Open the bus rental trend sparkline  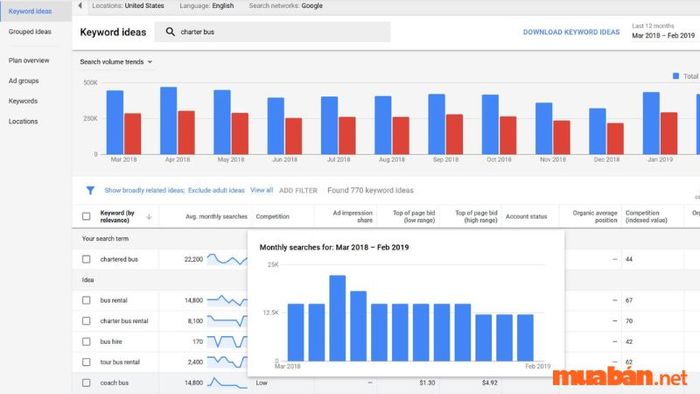click(x=227, y=300)
